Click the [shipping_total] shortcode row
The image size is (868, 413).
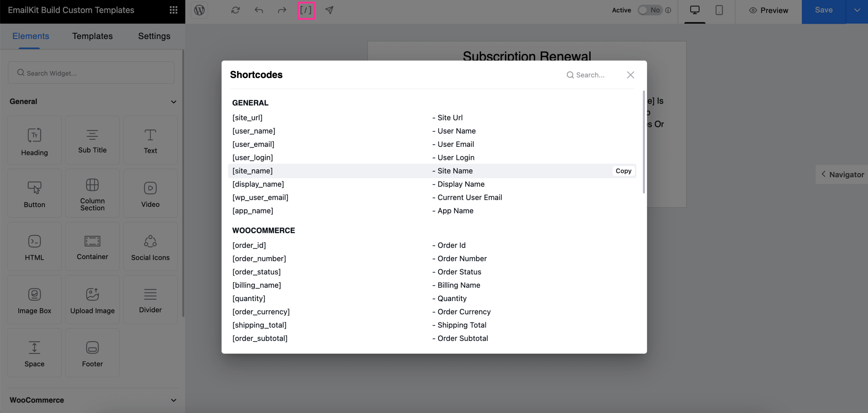432,325
